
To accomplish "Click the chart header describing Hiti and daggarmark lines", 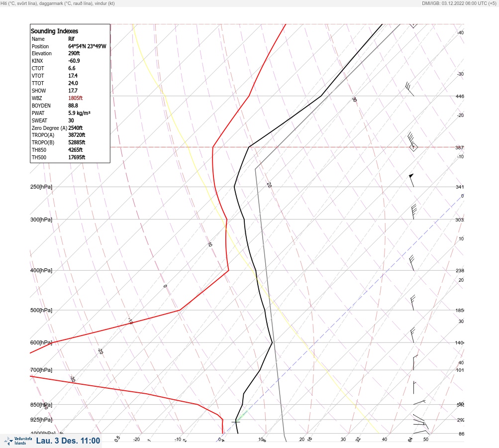I will 58,3.
